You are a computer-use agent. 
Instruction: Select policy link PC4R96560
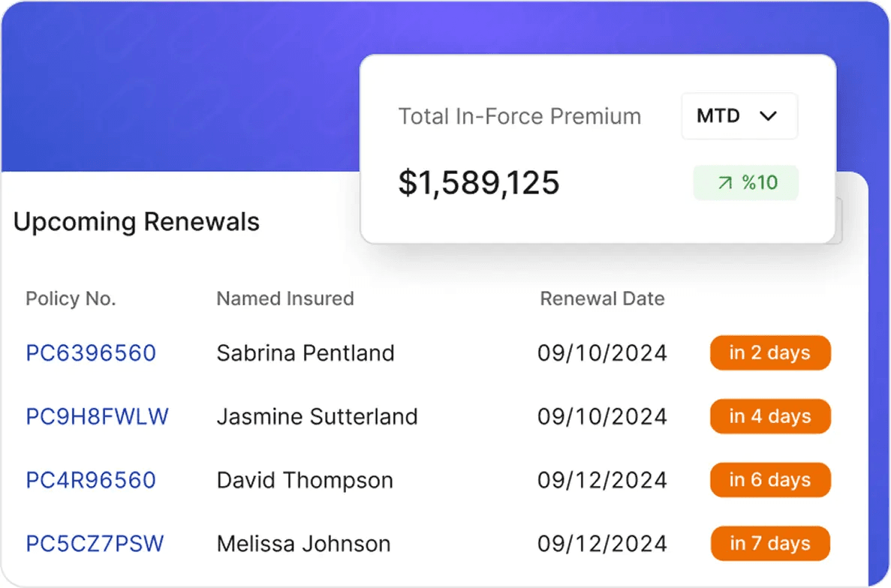pyautogui.click(x=90, y=480)
